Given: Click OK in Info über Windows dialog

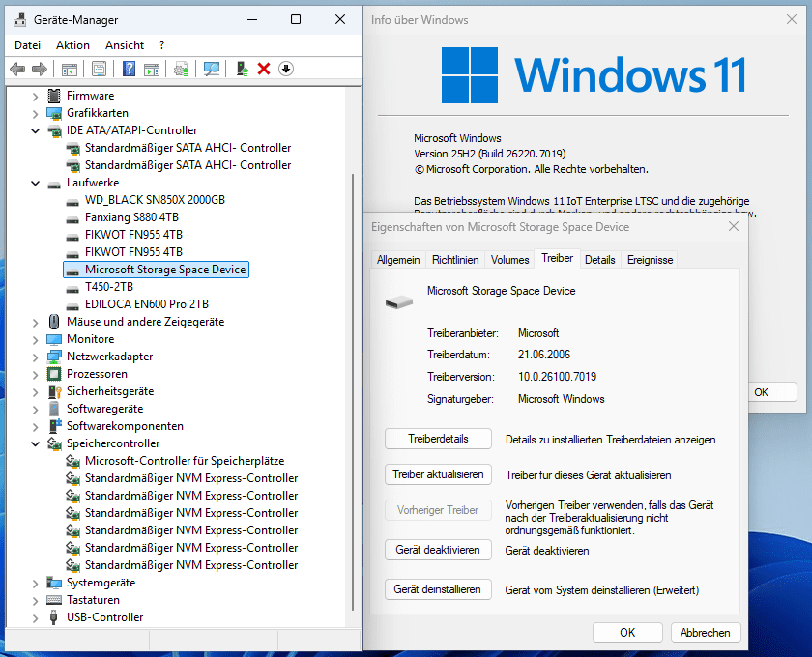Looking at the screenshot, I should (771, 392).
